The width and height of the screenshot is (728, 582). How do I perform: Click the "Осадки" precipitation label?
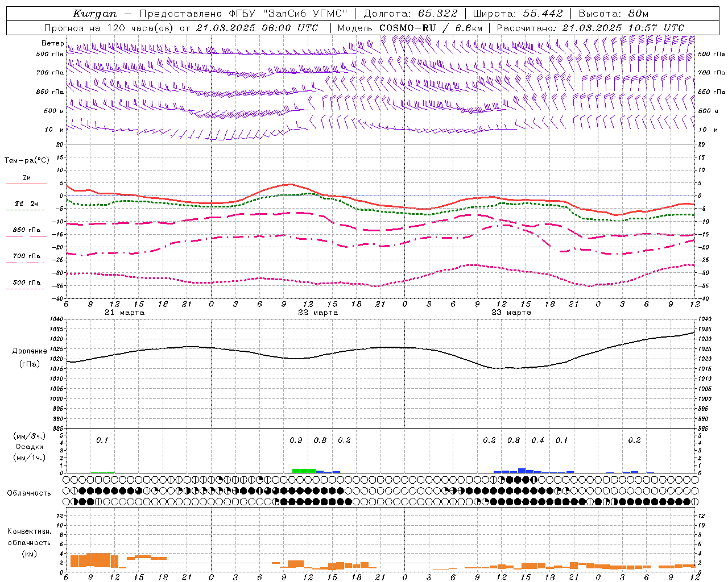click(x=30, y=447)
